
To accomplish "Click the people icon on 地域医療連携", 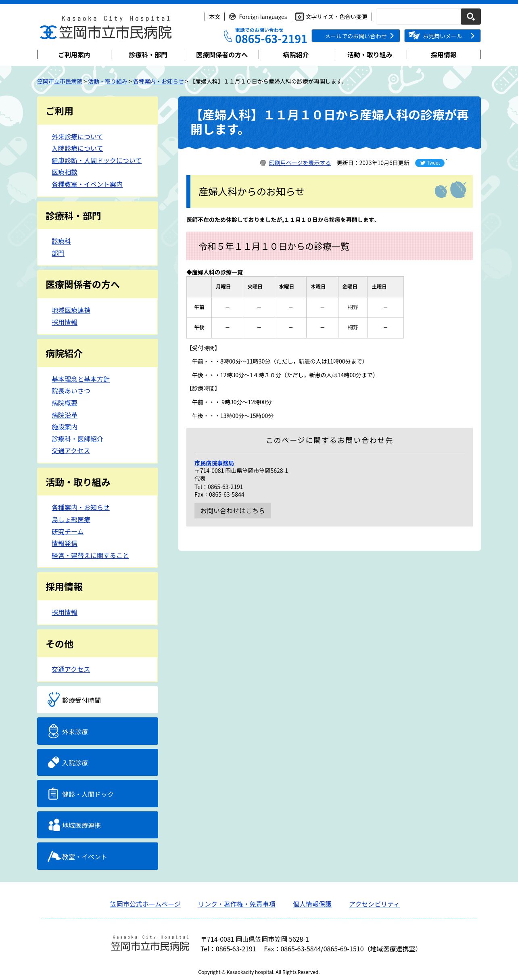I will point(54,825).
